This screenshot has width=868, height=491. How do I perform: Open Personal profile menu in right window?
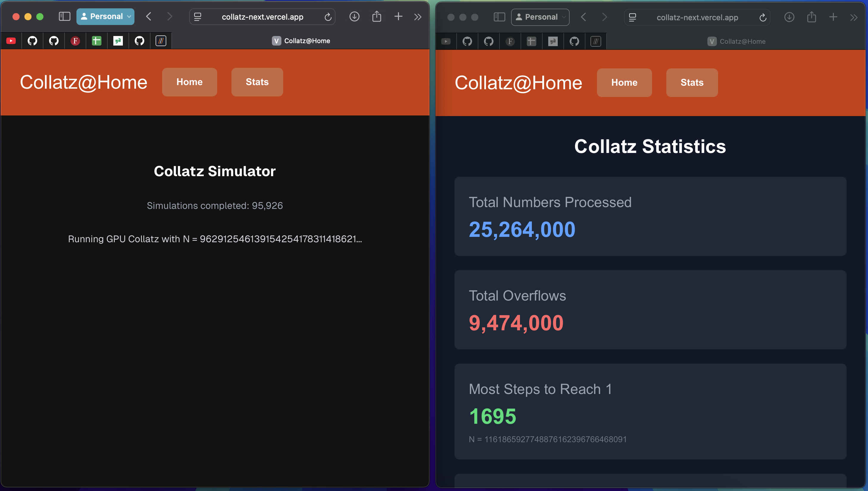pos(540,17)
